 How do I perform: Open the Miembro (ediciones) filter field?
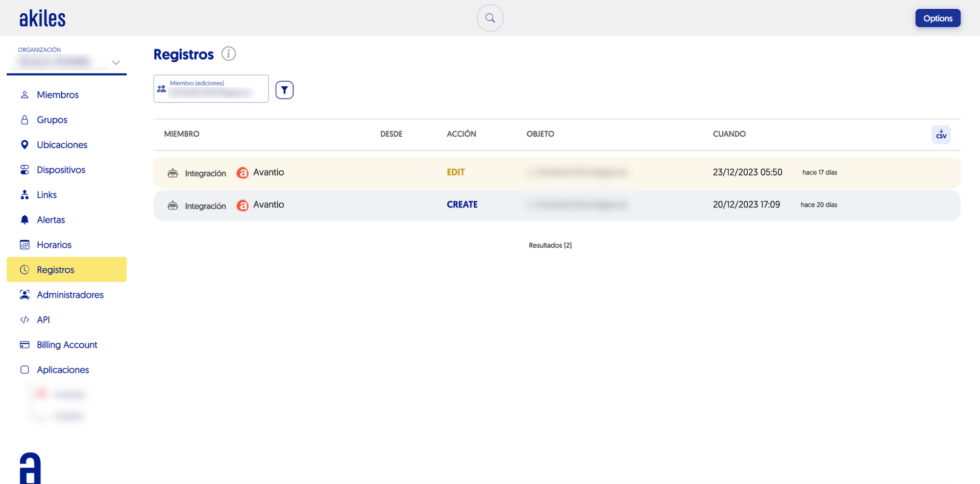pyautogui.click(x=211, y=89)
